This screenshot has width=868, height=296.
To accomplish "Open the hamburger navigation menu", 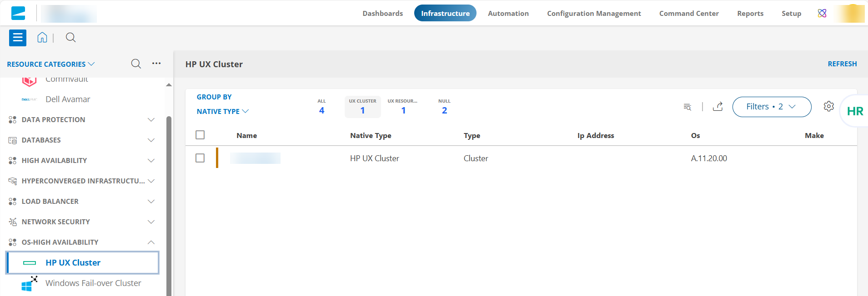I will coord(18,38).
